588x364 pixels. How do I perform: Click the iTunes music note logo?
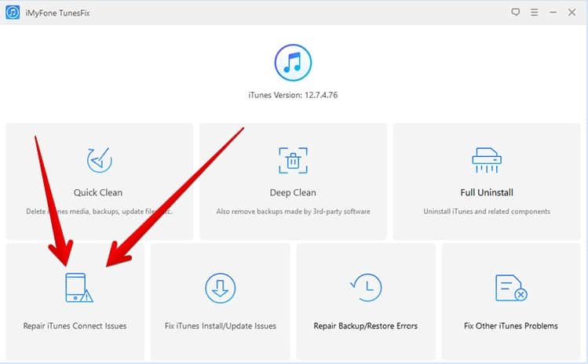click(293, 63)
